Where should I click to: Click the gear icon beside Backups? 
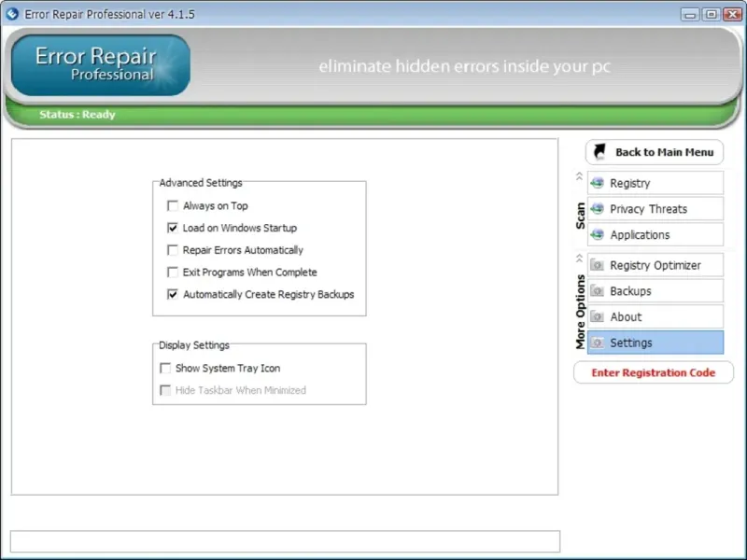pyautogui.click(x=597, y=291)
